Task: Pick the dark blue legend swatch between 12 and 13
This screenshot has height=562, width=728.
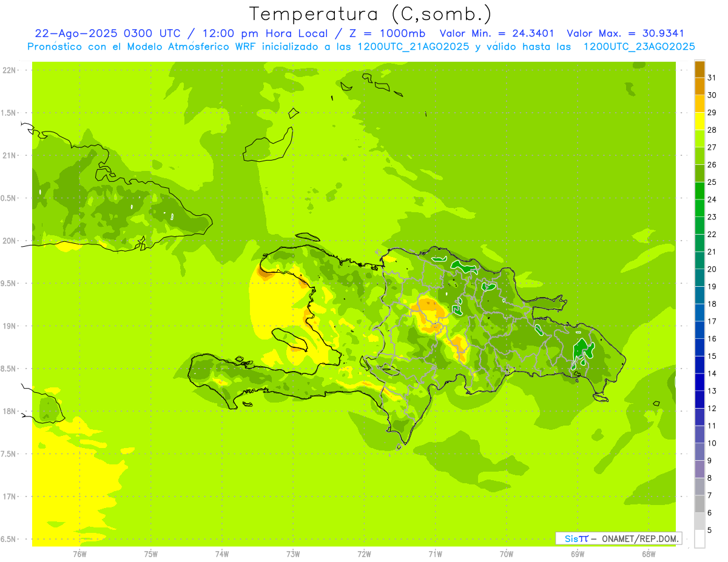Action: point(699,400)
